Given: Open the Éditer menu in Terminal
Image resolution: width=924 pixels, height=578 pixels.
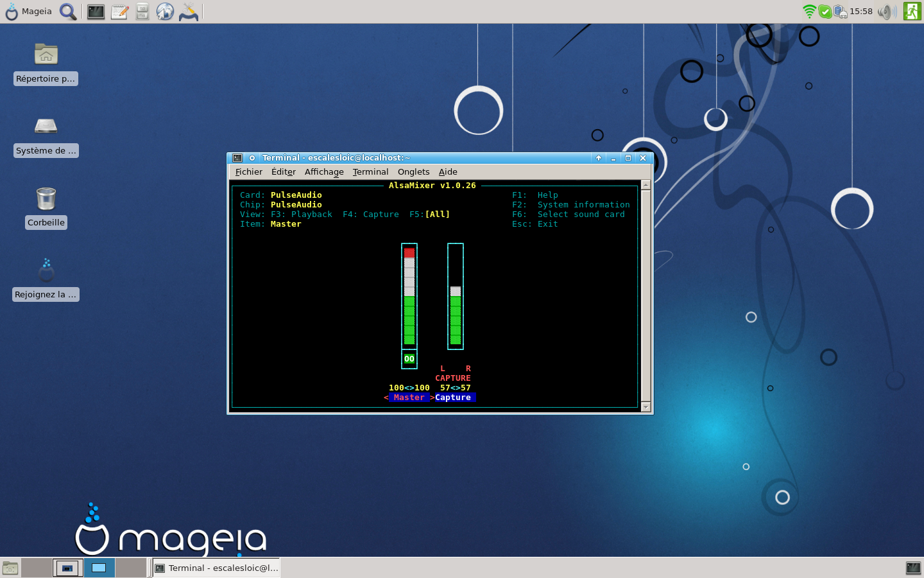Looking at the screenshot, I should (284, 172).
